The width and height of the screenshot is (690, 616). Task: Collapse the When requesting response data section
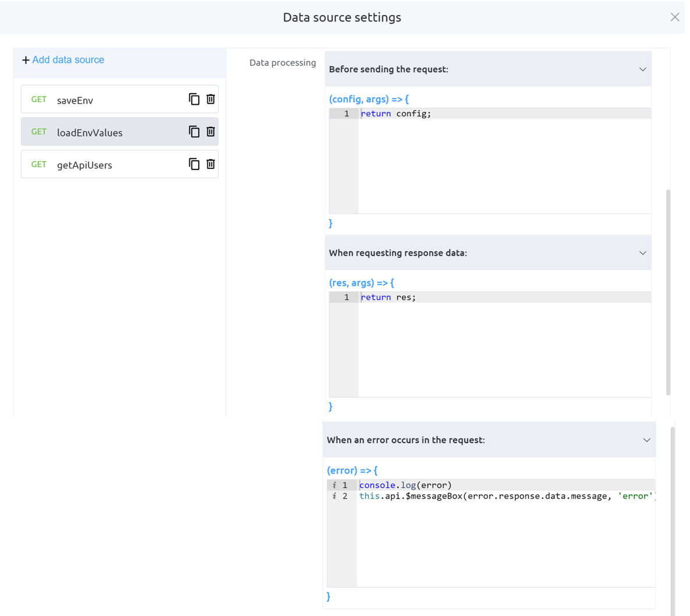tap(642, 253)
